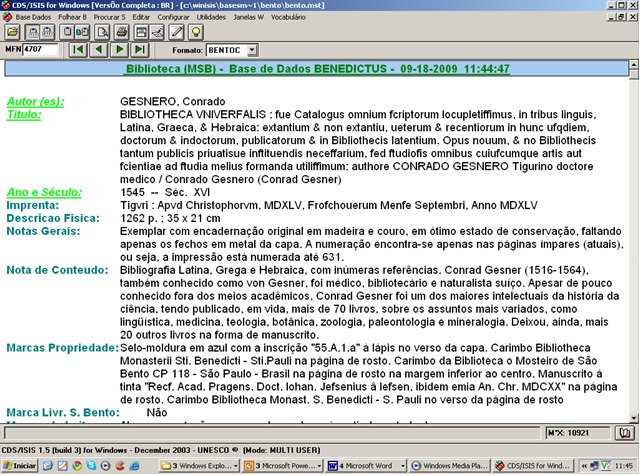The width and height of the screenshot is (641, 476).
Task: Click the 1262 p. ; 35 x 21 cm value
Action: [170, 218]
